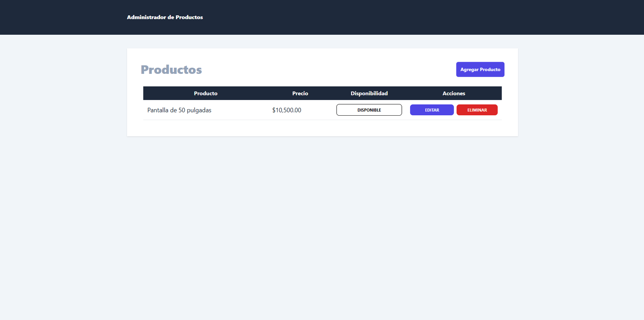The width and height of the screenshot is (644, 320).
Task: Click the Precio column header
Action: tap(300, 94)
